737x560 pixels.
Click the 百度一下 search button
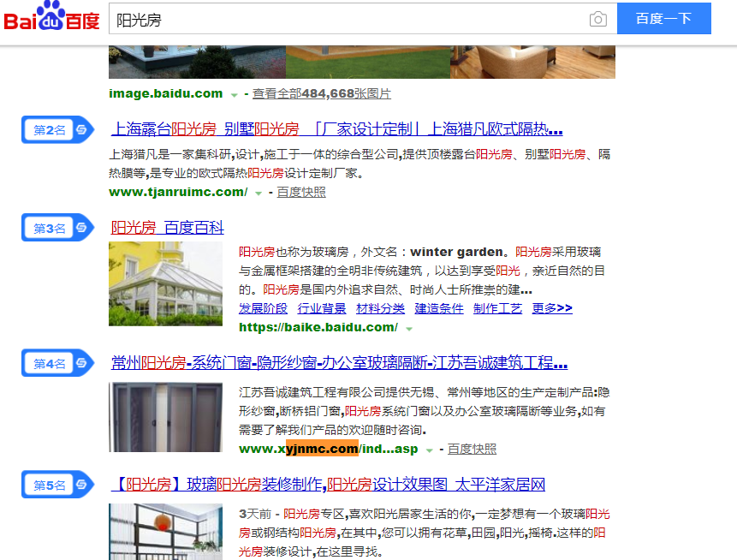click(663, 18)
